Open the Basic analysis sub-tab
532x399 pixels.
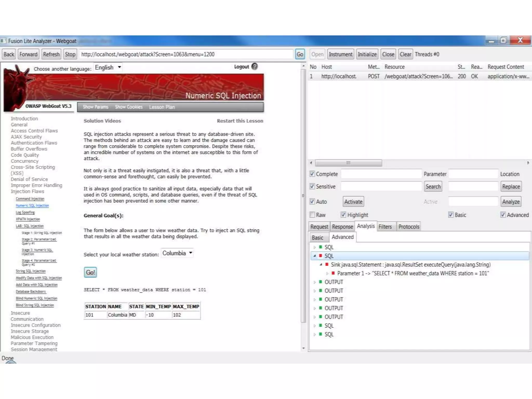(x=317, y=237)
